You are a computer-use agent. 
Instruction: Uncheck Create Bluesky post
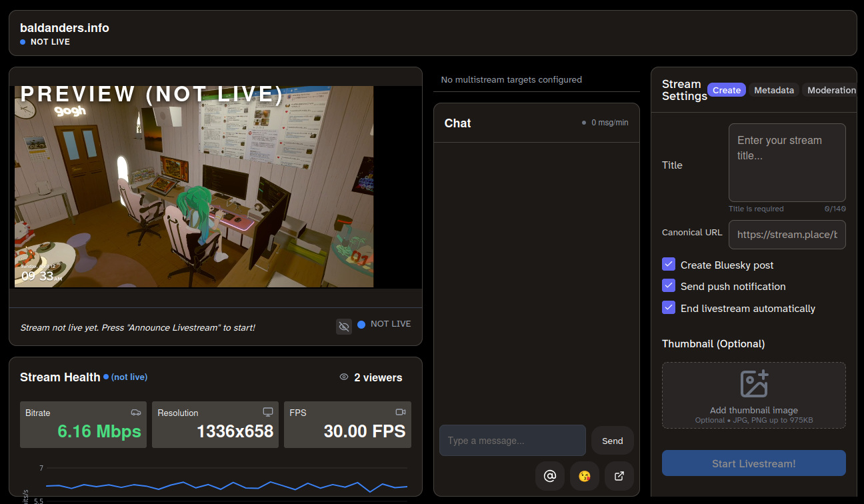click(x=669, y=264)
